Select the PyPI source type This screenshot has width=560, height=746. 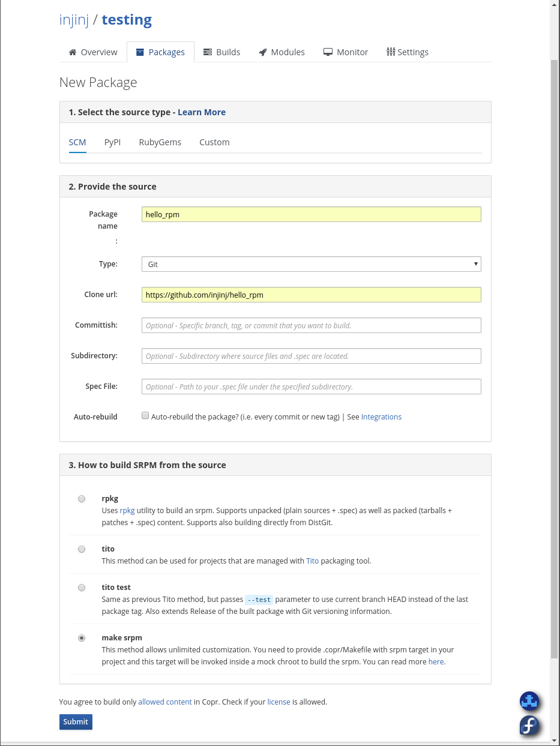coord(112,142)
